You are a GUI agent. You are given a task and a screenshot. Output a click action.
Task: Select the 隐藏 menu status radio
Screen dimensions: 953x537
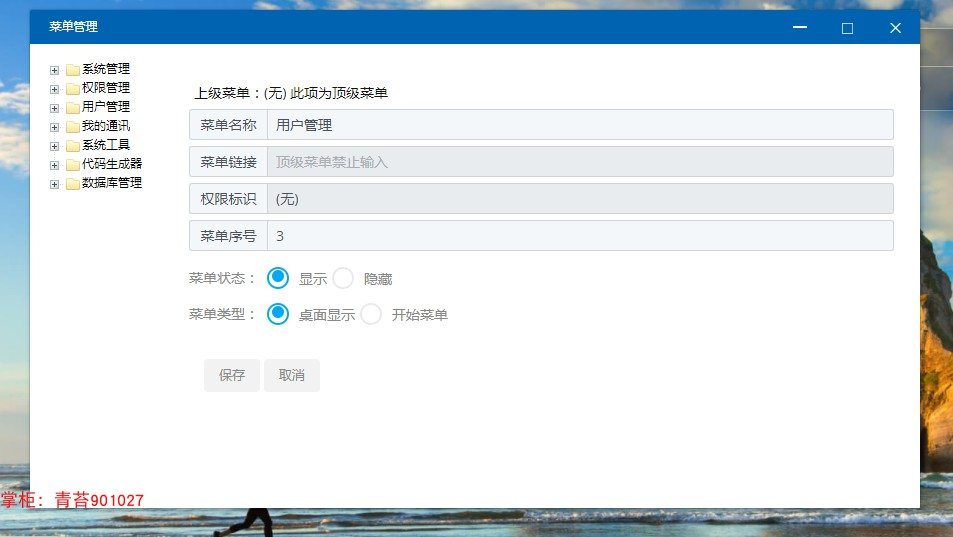343,278
